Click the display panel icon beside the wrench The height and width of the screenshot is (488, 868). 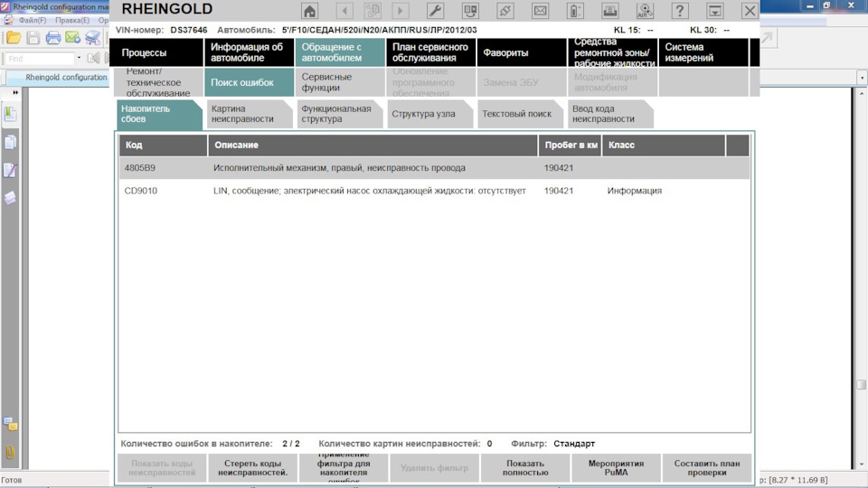pyautogui.click(x=470, y=11)
